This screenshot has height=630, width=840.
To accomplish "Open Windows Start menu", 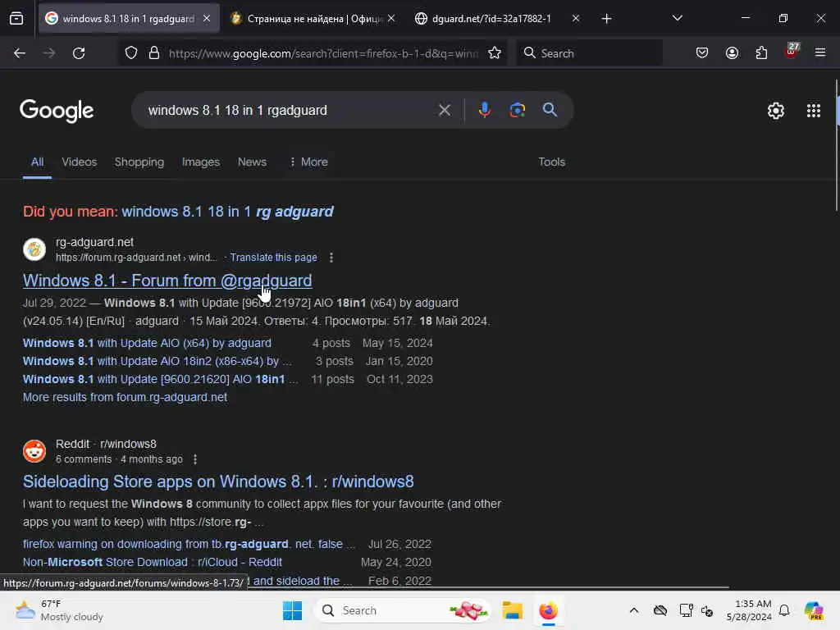I will [293, 610].
